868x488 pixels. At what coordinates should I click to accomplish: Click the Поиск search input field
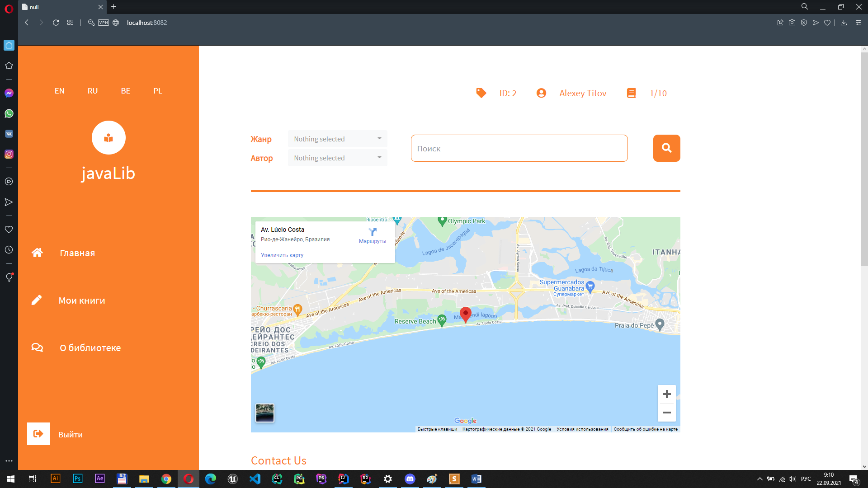click(x=519, y=148)
